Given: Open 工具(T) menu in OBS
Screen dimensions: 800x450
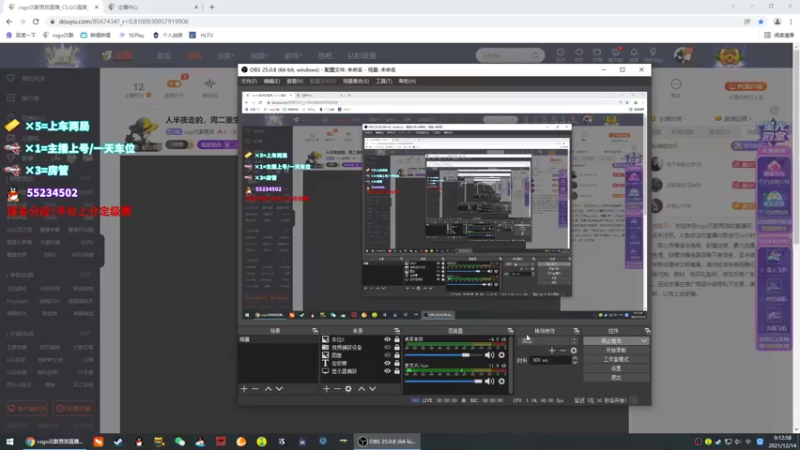Looking at the screenshot, I should [x=384, y=81].
